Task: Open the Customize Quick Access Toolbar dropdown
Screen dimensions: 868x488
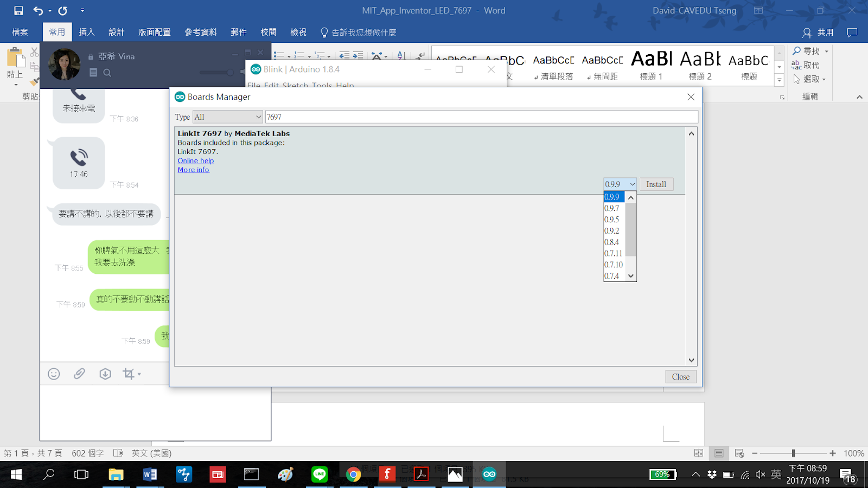Action: pos(82,10)
